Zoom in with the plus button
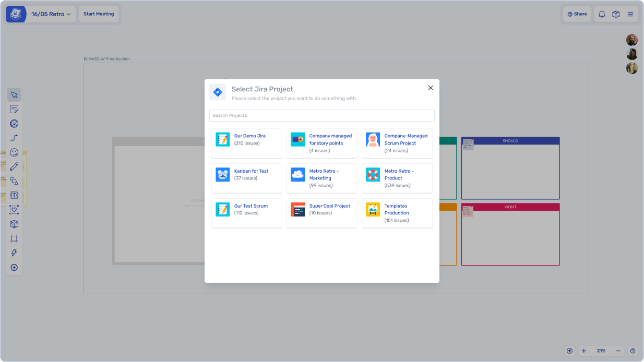644x362 pixels. coord(584,351)
